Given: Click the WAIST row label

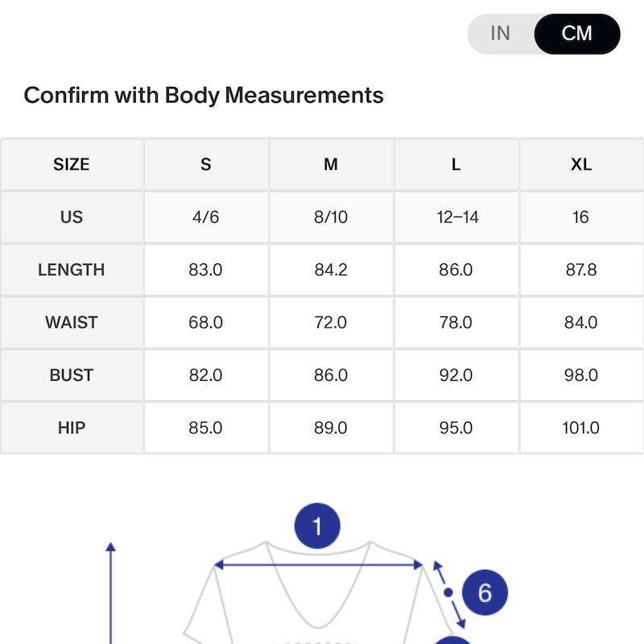Looking at the screenshot, I should tap(72, 323).
